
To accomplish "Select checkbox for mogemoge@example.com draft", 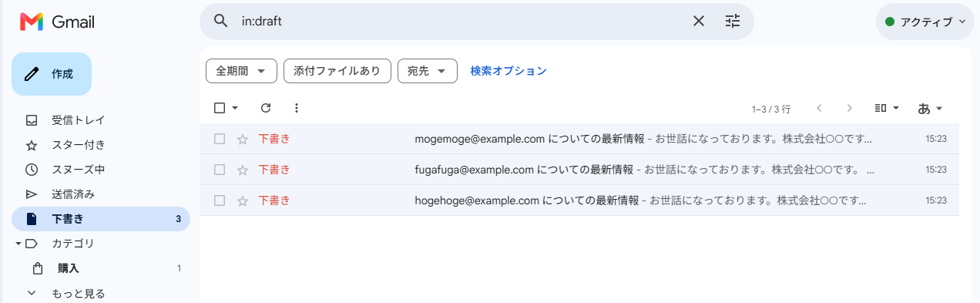I will (x=220, y=139).
